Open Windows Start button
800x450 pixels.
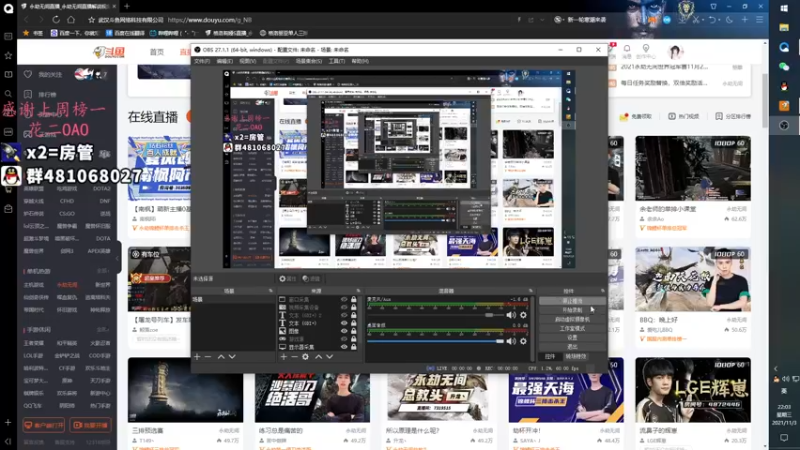point(784,8)
